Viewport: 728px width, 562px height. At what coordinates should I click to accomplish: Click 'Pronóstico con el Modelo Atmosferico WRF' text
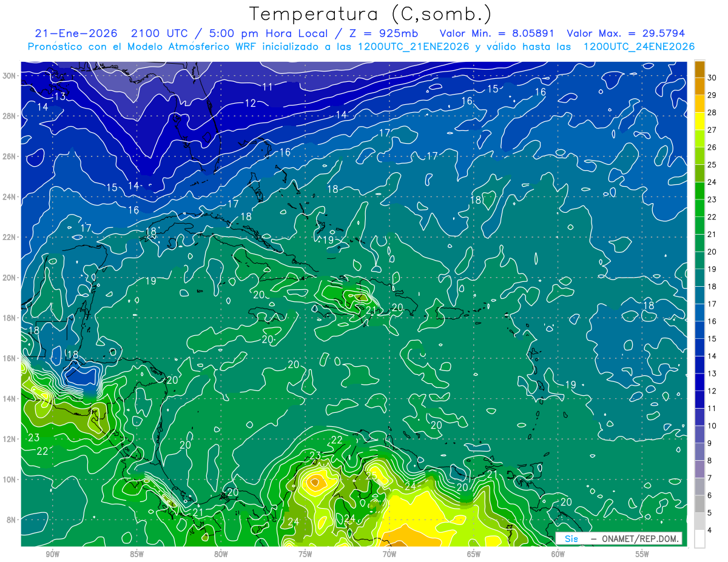click(141, 47)
